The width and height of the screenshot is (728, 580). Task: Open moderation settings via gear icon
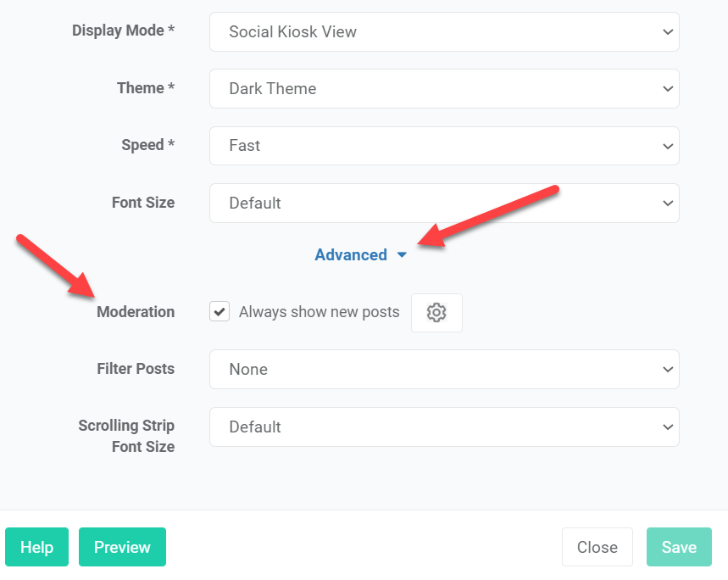pyautogui.click(x=436, y=313)
